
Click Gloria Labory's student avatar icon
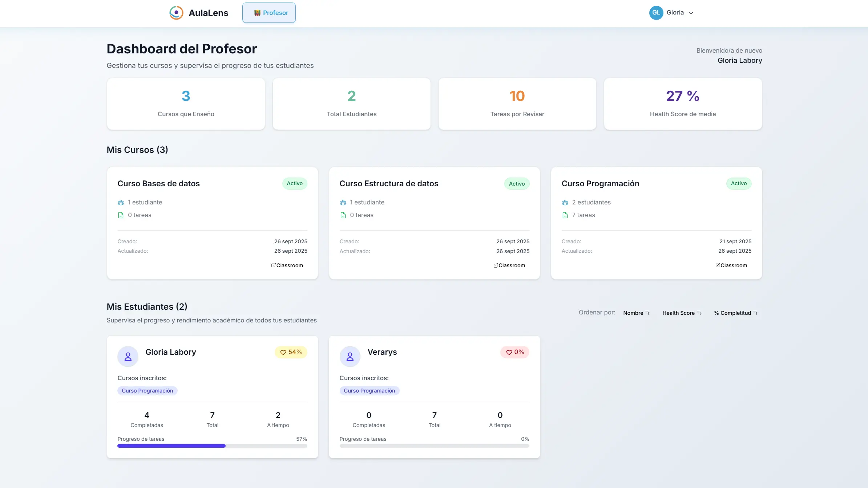point(128,357)
